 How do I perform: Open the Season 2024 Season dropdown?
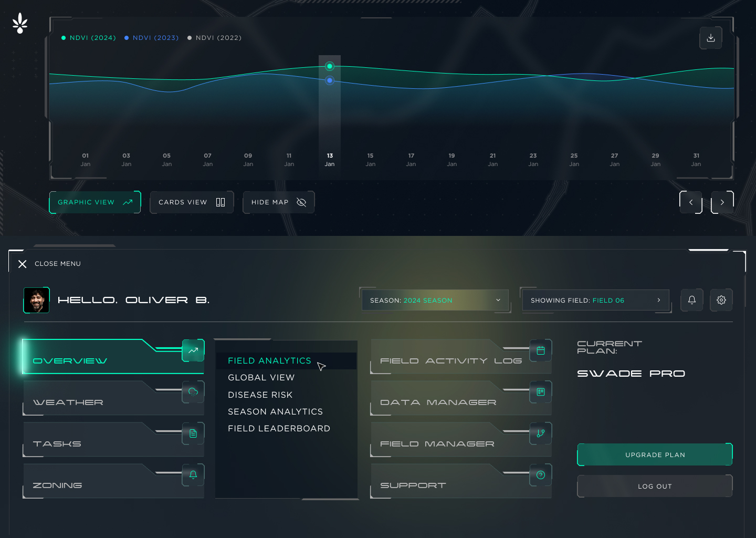(x=435, y=300)
